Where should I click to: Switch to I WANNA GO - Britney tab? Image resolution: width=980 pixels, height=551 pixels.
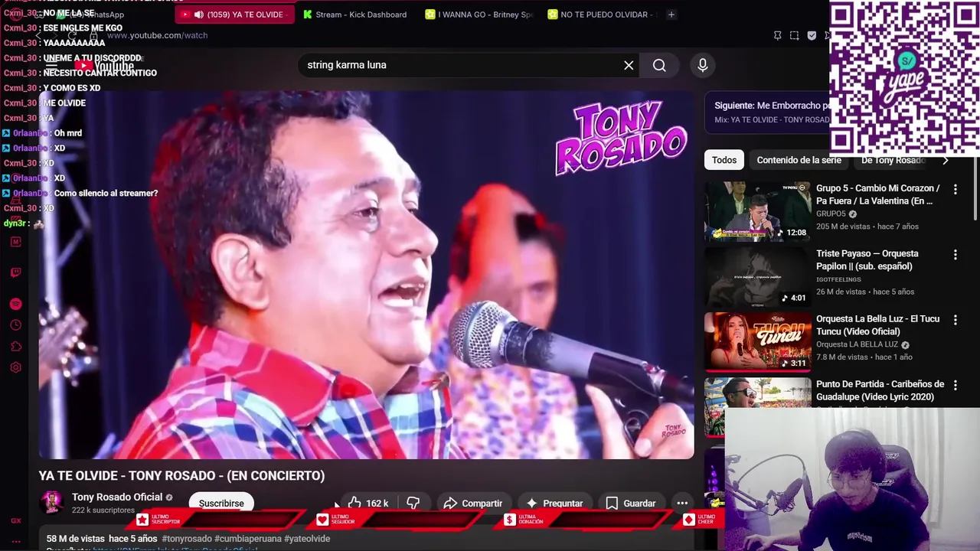click(x=479, y=15)
